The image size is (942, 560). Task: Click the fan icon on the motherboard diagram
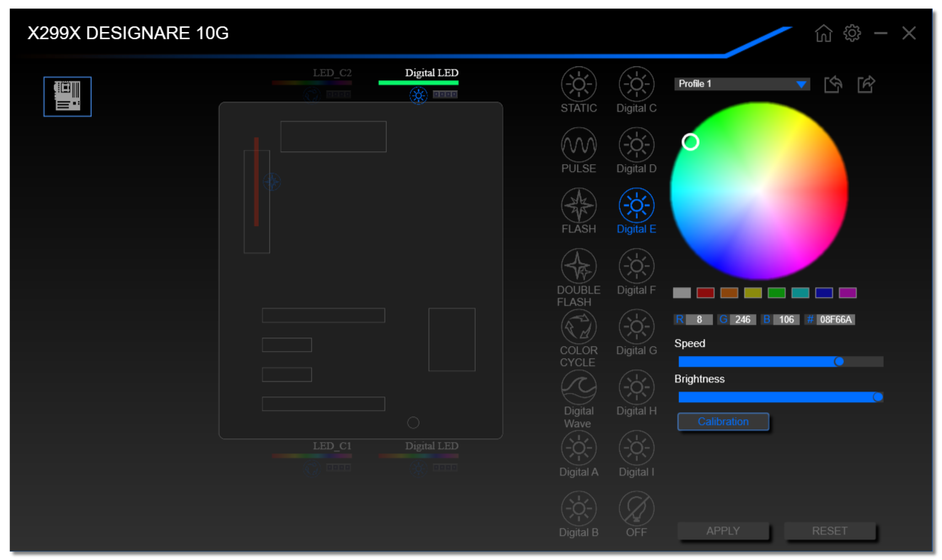click(272, 182)
